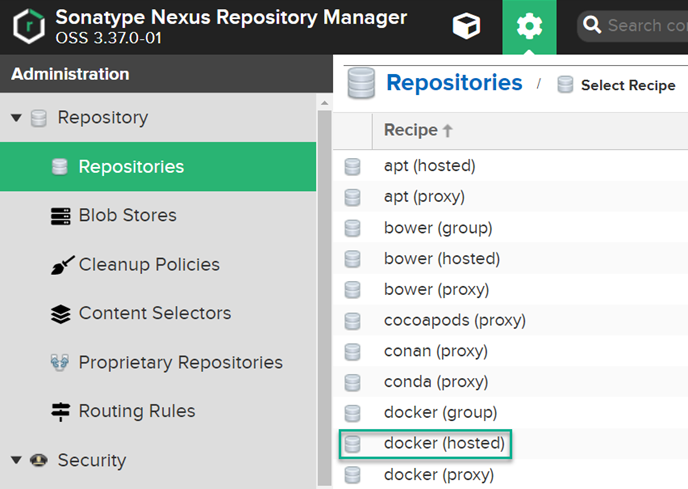The image size is (688, 489).
Task: Click the Repositories item database icon
Action: 60,167
